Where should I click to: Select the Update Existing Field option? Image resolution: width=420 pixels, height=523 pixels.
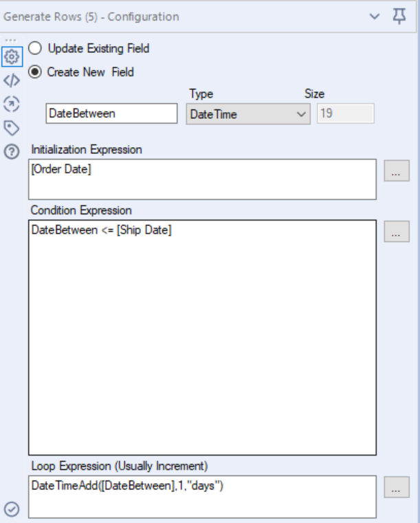[x=34, y=49]
